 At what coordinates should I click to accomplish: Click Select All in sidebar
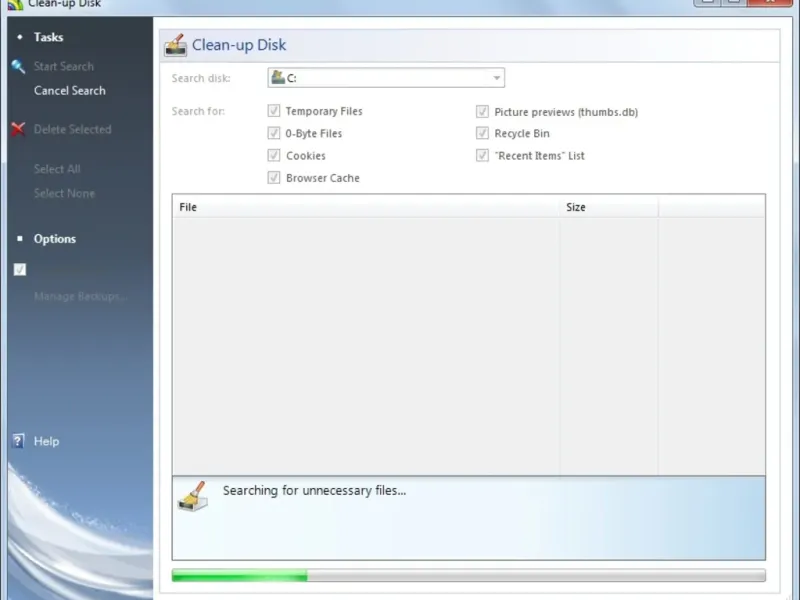[57, 169]
